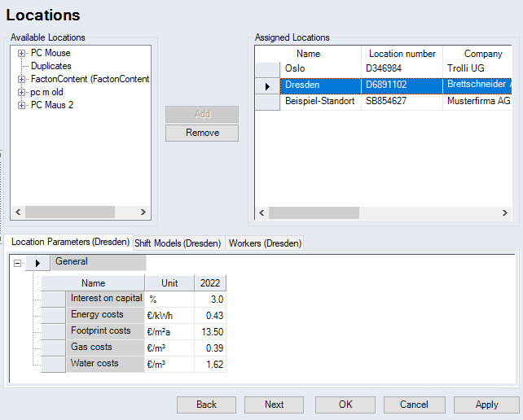Edit the Energy costs 2022 value
The width and height of the screenshot is (523, 420).
[210, 315]
